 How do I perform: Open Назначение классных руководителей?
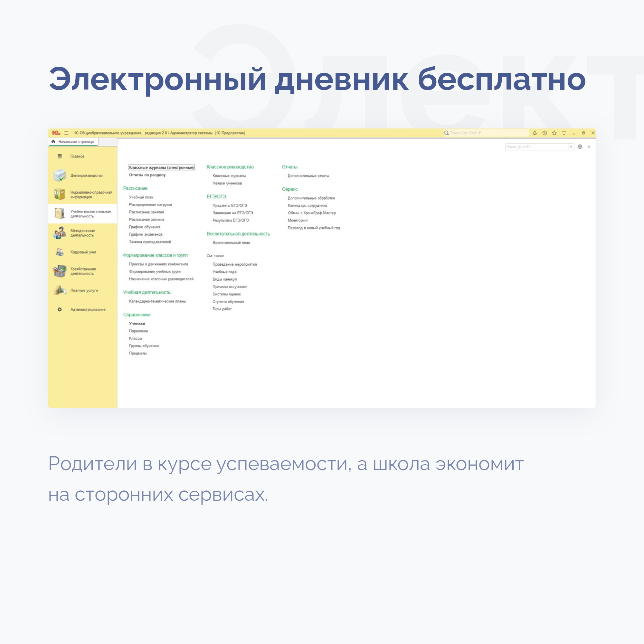161,279
